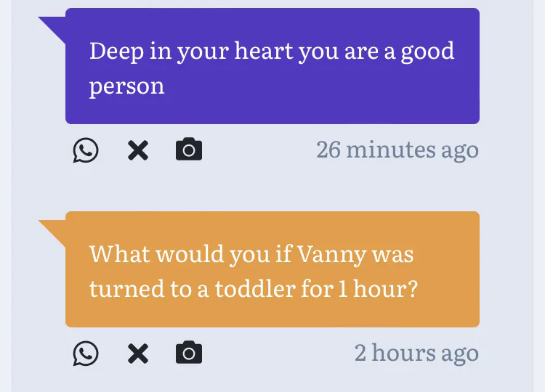Click the "2 hours ago" timestamp

coord(416,353)
